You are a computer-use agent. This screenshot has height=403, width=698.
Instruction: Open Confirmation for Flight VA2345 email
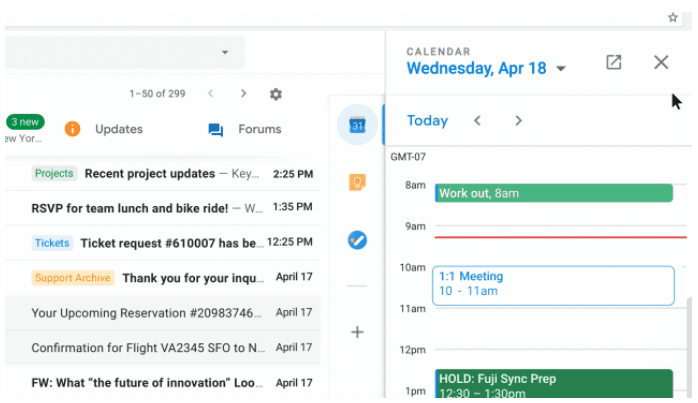tap(163, 347)
